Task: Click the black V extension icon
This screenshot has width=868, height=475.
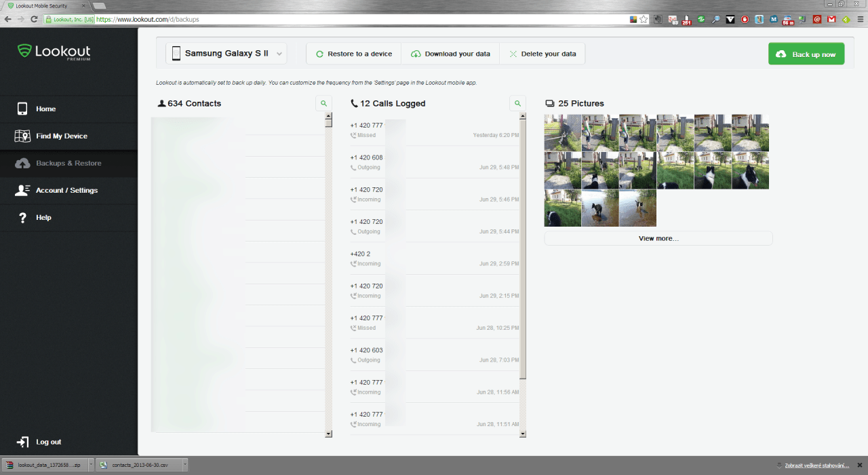Action: coord(730,20)
